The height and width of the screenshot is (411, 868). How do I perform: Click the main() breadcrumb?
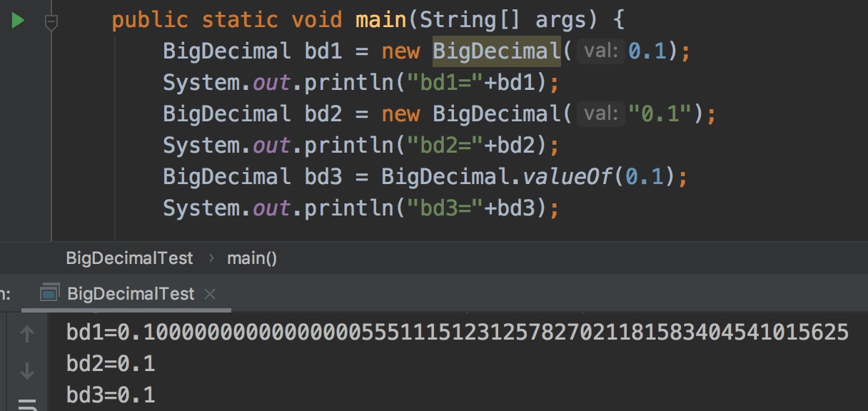click(x=252, y=258)
